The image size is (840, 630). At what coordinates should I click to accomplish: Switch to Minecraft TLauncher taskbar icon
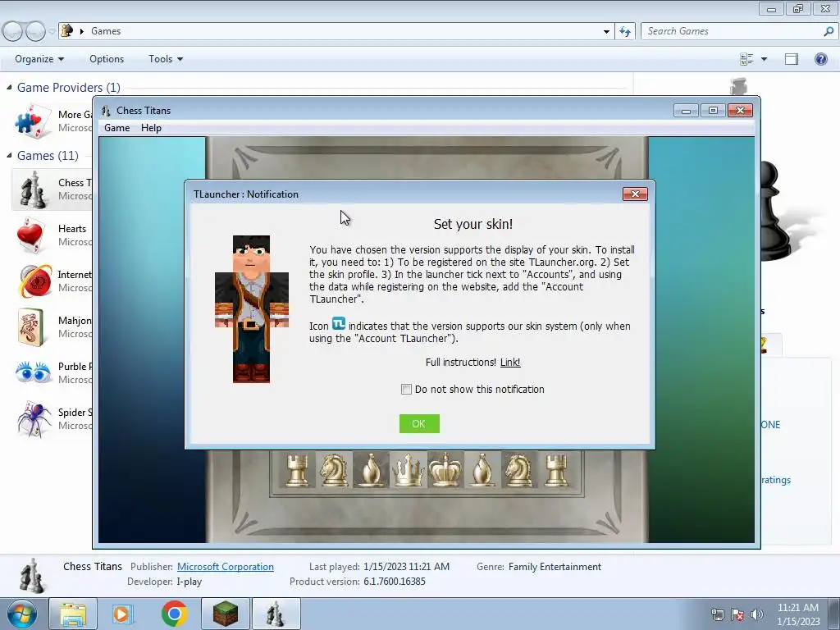point(226,614)
